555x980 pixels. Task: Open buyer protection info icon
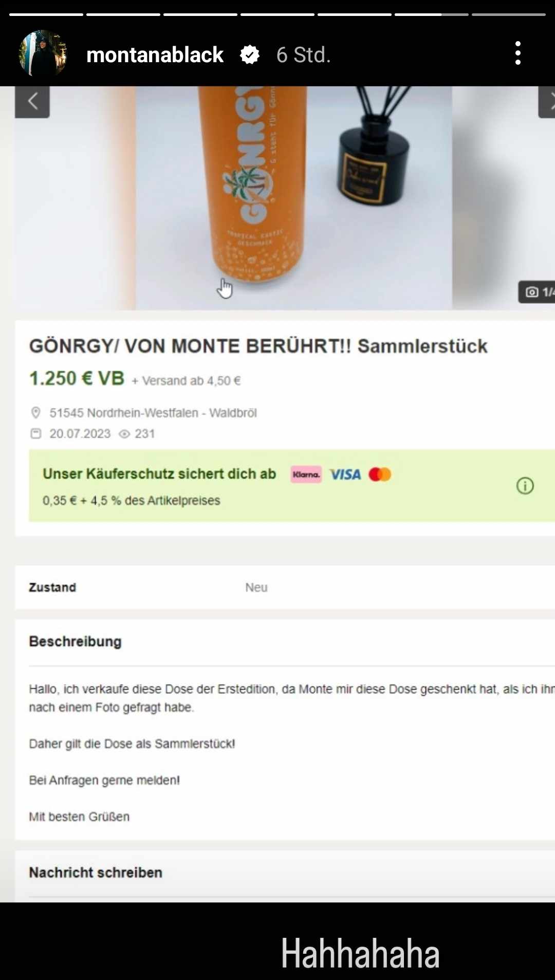coord(525,486)
